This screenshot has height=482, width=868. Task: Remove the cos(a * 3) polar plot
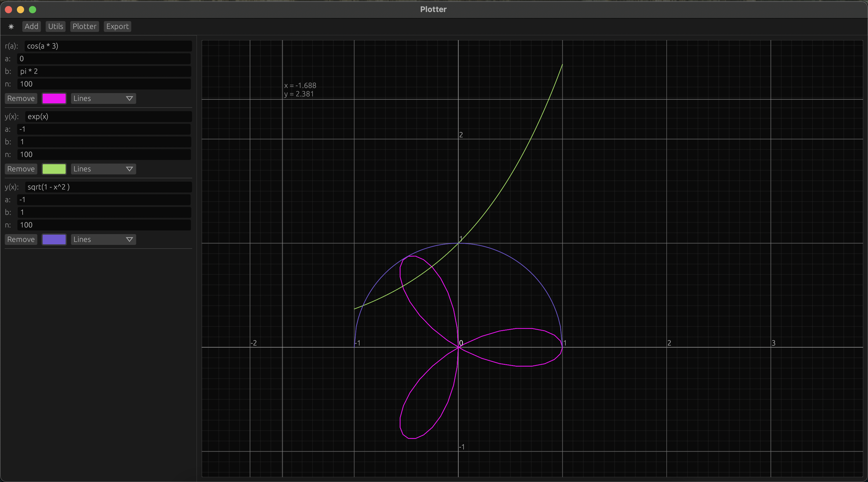tap(21, 98)
